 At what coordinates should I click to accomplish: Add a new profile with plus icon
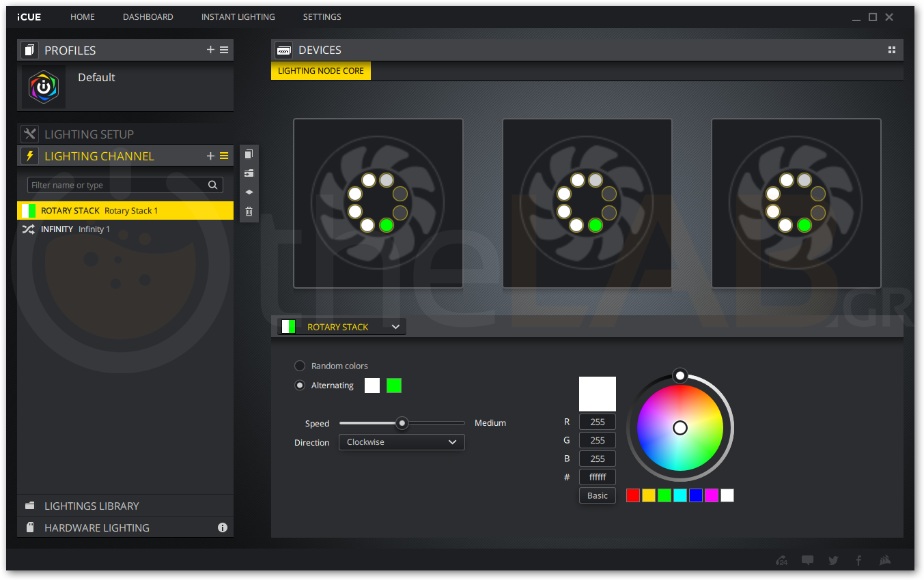point(210,50)
